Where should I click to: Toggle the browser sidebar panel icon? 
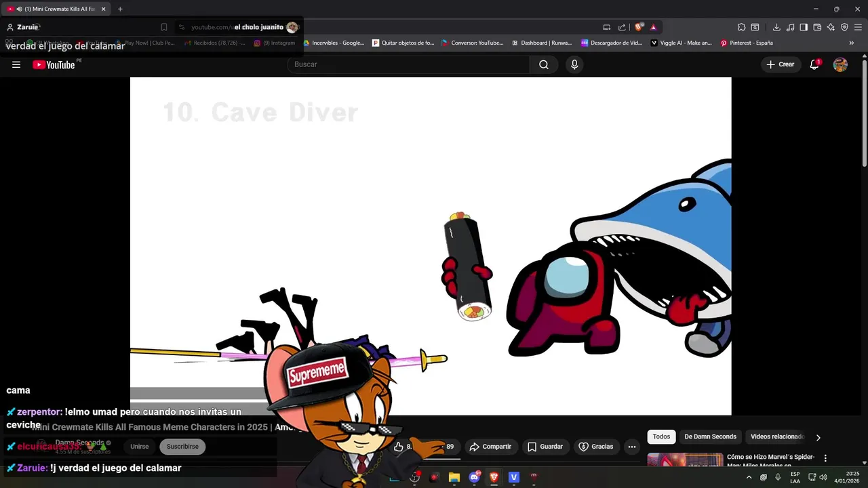point(804,27)
